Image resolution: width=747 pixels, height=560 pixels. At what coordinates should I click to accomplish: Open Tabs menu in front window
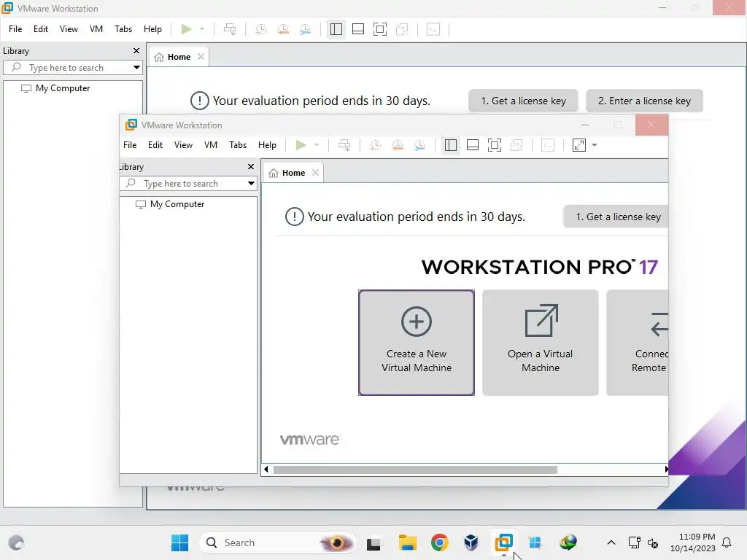tap(238, 145)
